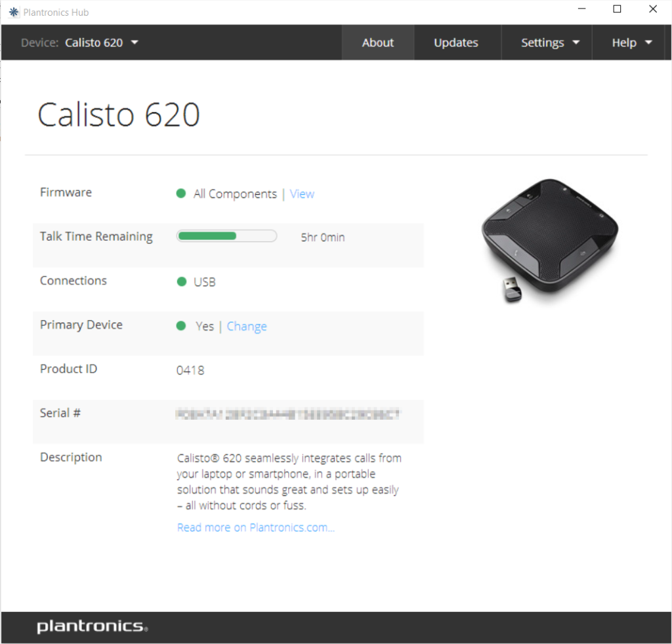
Task: Click the Plantronics Hub title bar icon
Action: (14, 12)
